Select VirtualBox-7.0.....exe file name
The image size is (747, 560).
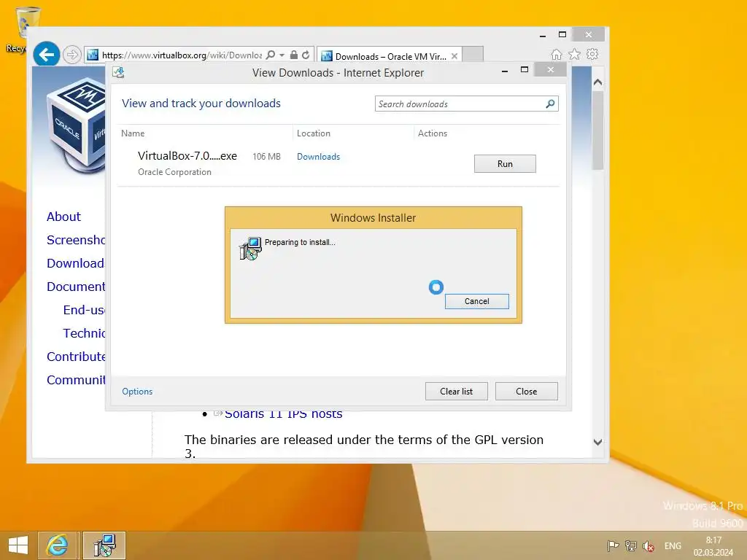click(187, 156)
